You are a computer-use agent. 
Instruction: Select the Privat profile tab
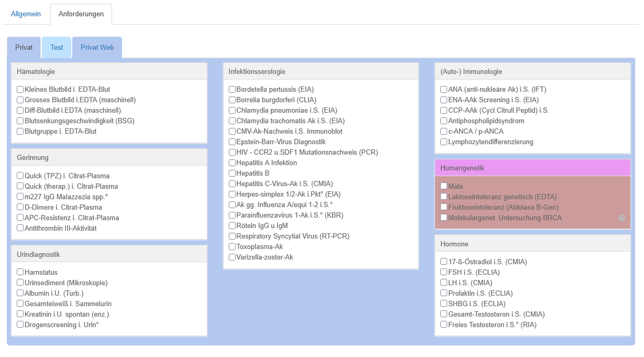(24, 48)
